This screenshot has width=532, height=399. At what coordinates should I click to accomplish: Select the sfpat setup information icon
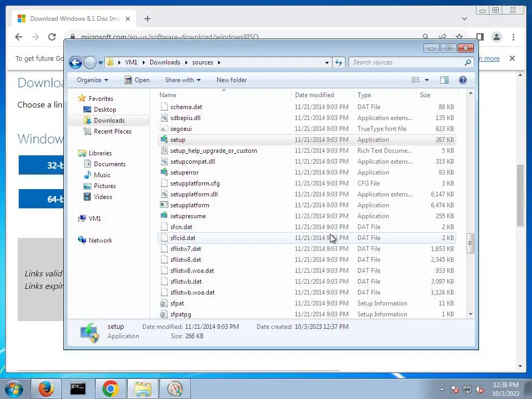[x=164, y=303]
